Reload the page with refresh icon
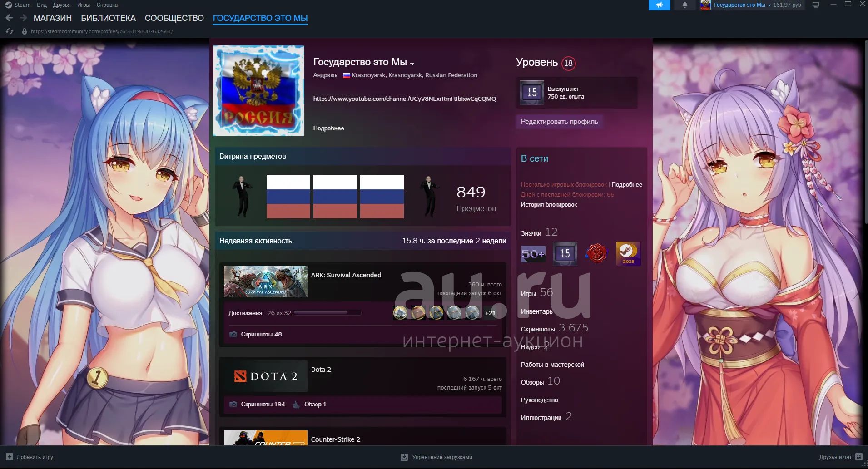The image size is (868, 469). click(x=9, y=31)
